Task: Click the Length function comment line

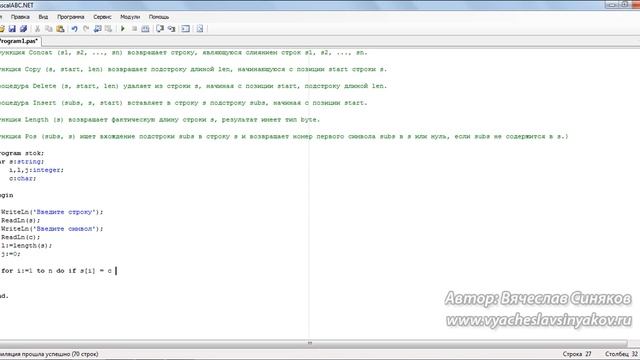Action: click(x=160, y=120)
